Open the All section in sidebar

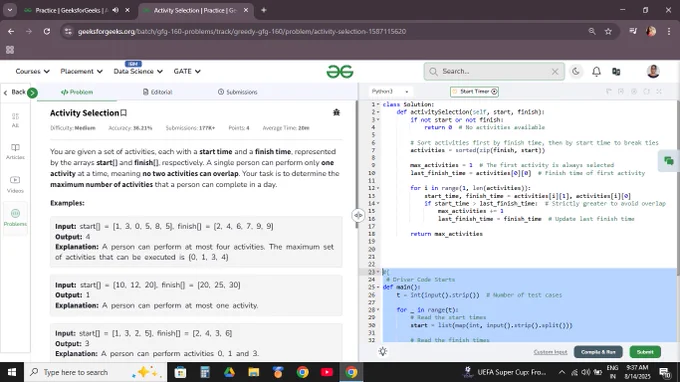[x=15, y=120]
